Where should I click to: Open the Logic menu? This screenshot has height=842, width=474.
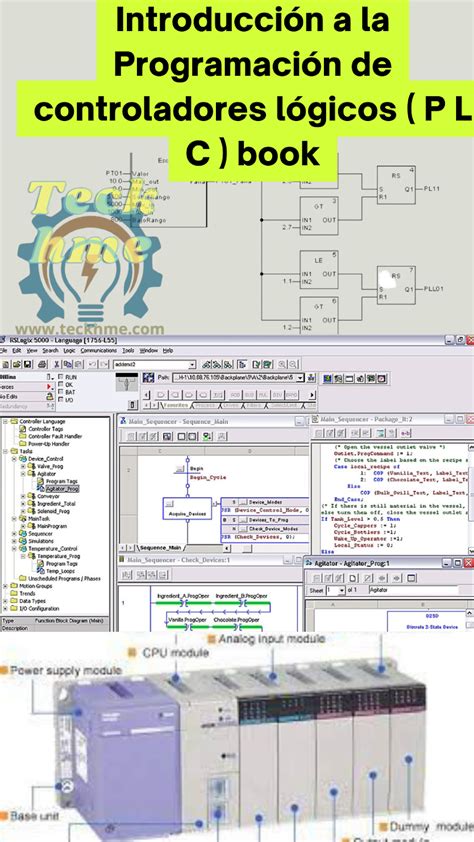[x=70, y=350]
